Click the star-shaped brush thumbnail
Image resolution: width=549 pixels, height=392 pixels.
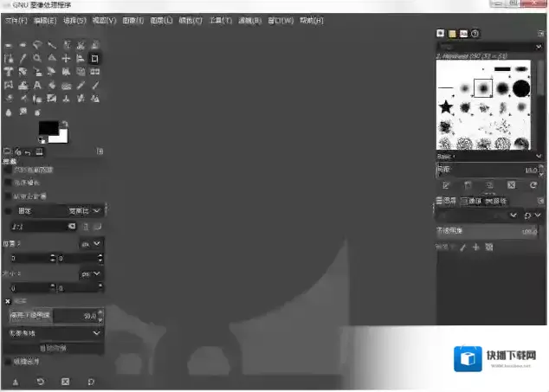tap(446, 107)
